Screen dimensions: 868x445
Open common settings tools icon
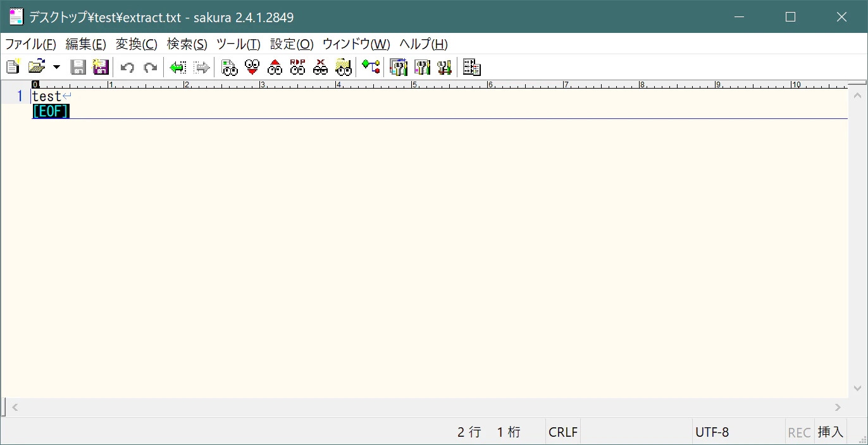[x=444, y=67]
